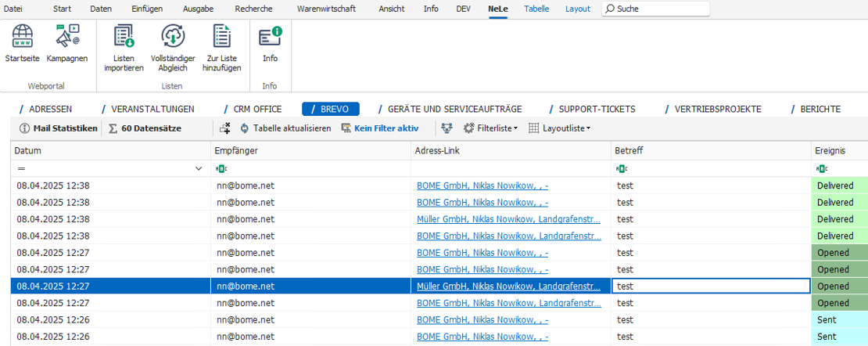Switch to the Start ribbon tab

click(x=62, y=9)
